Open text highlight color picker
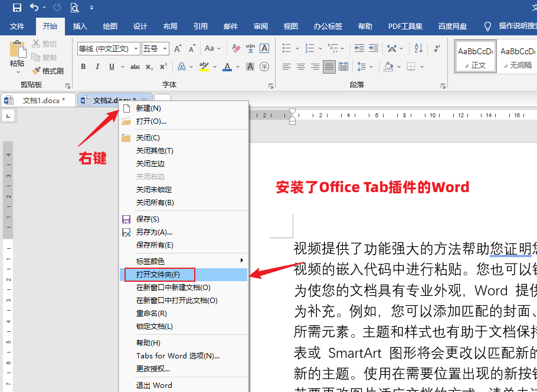Image resolution: width=537 pixels, height=392 pixels. [x=215, y=67]
